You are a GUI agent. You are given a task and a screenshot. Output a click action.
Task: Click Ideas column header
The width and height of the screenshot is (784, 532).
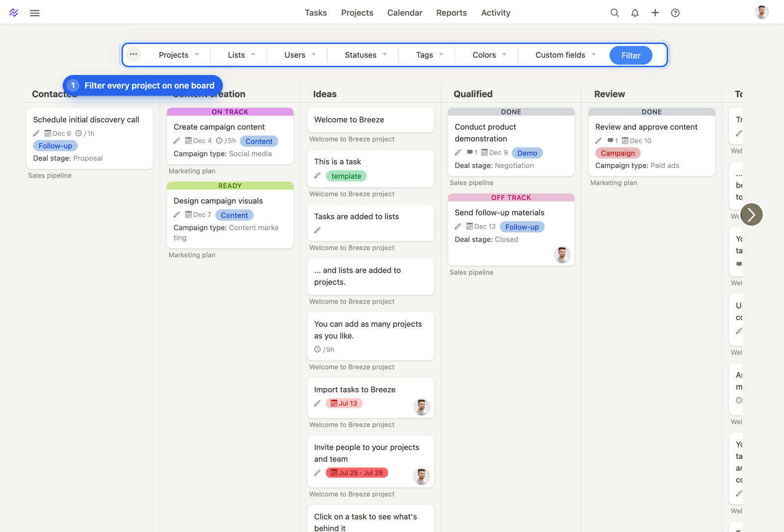325,94
